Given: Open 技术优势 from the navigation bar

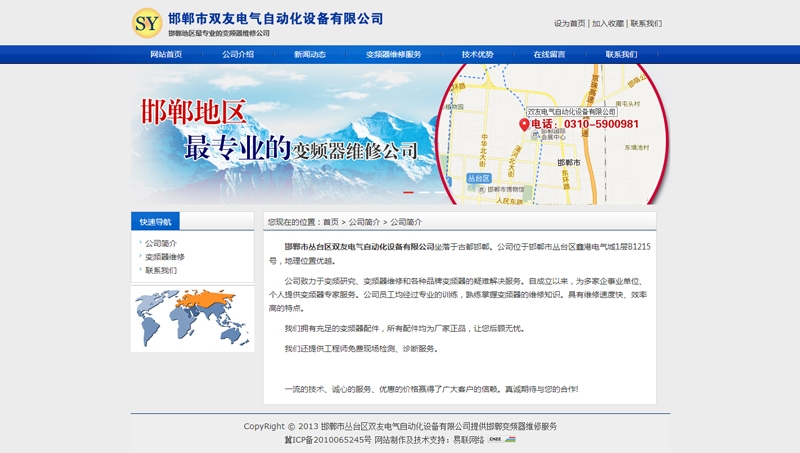Looking at the screenshot, I should 477,54.
